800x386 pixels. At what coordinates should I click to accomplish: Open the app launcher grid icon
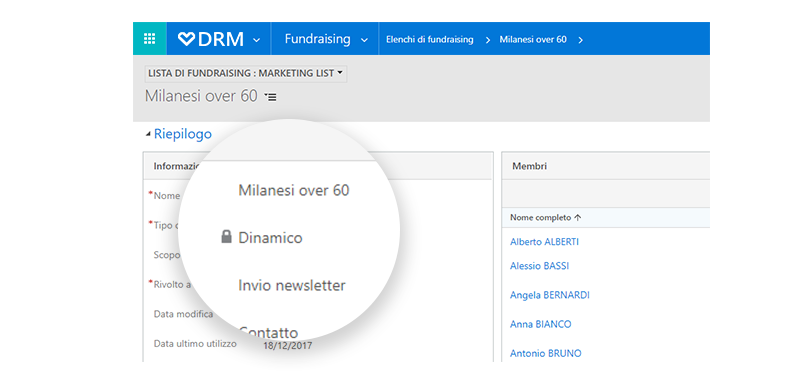tap(149, 39)
